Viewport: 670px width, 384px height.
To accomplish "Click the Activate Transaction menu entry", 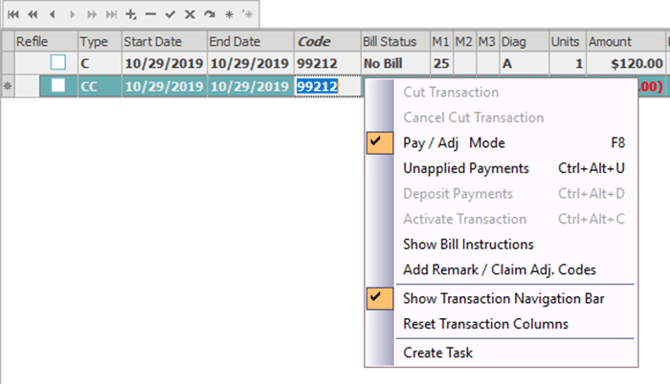I will point(501,219).
